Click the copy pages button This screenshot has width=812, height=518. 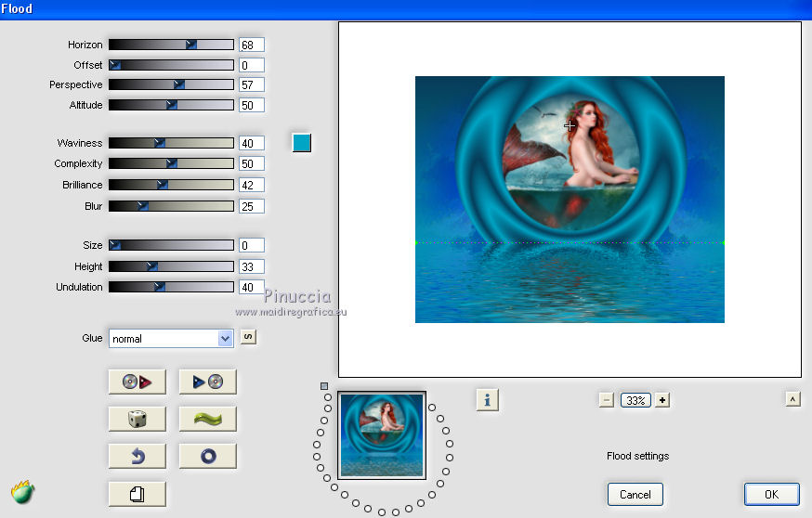(138, 494)
